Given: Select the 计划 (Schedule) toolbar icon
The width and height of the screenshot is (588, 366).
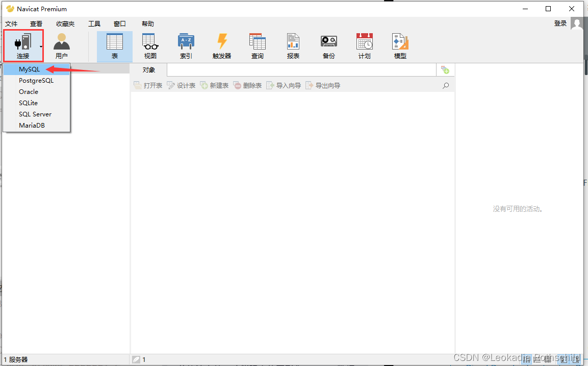Looking at the screenshot, I should tap(364, 46).
